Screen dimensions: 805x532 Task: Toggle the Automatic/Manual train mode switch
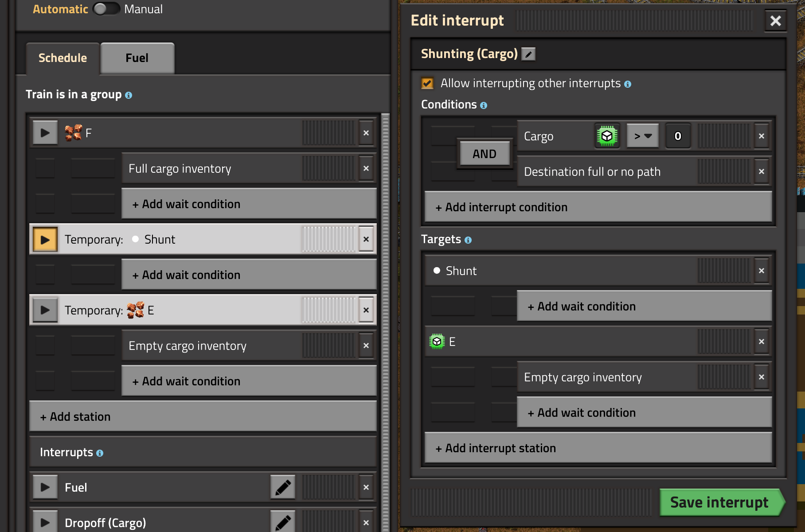(x=106, y=9)
